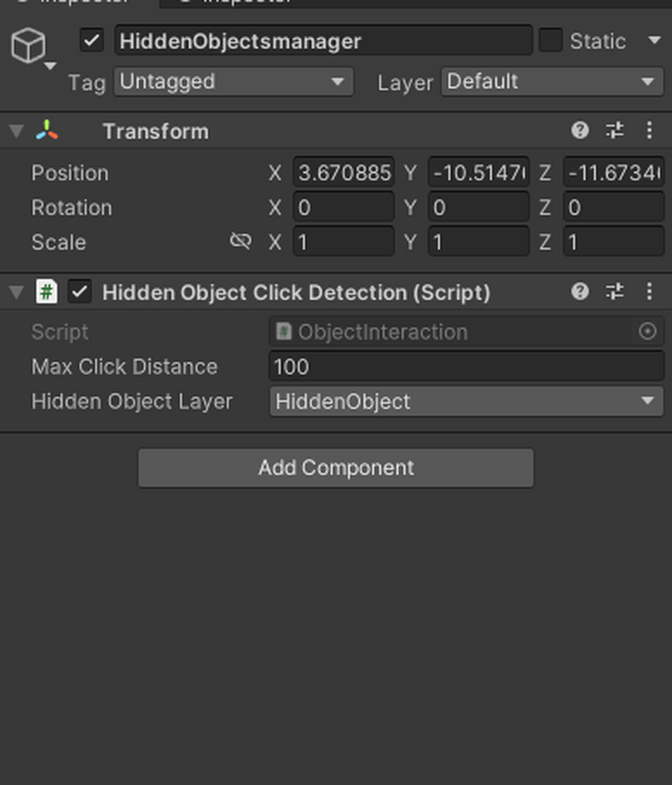
Task: Open help for Hidden Object Click Detection script
Action: [581, 291]
